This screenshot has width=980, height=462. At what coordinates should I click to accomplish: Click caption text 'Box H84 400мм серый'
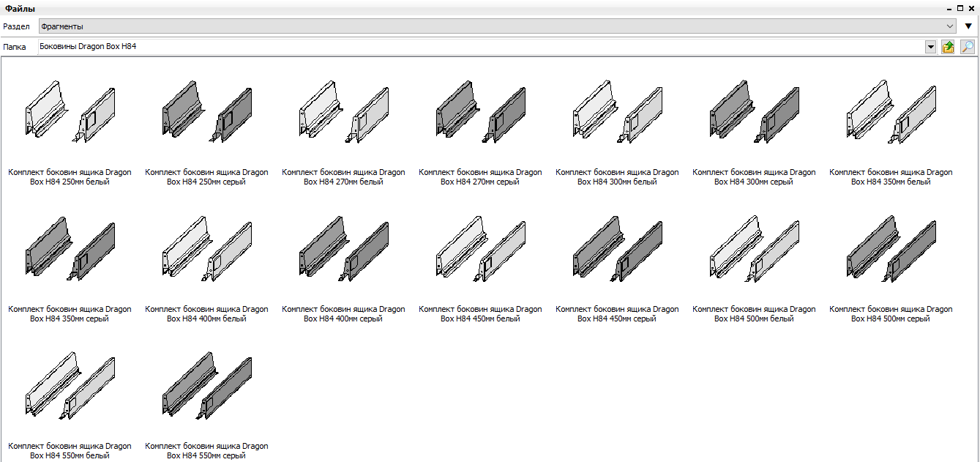(344, 319)
